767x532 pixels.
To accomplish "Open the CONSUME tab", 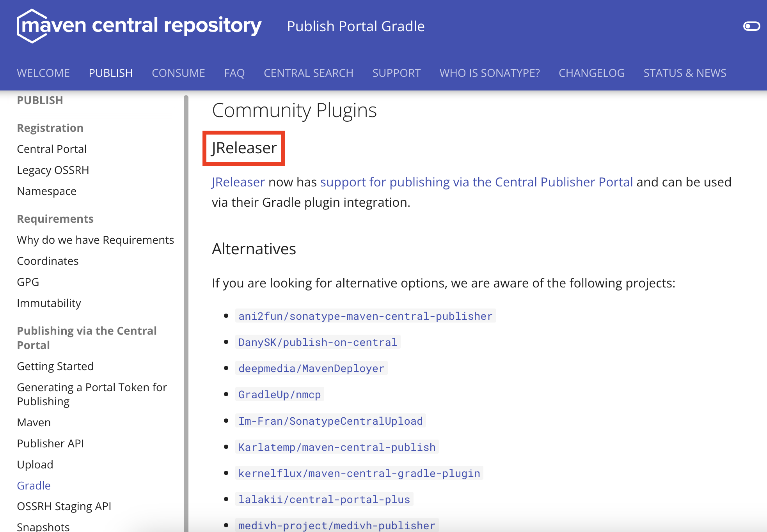I will (178, 73).
